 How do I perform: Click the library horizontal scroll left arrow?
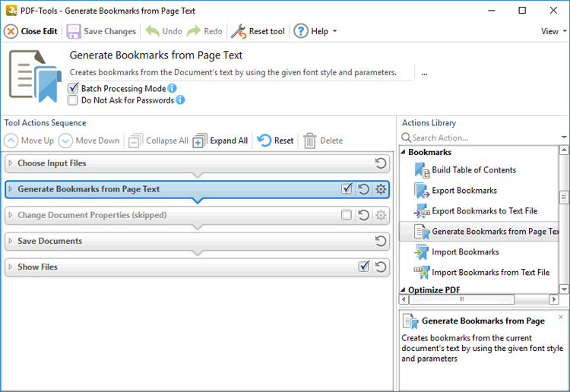pos(404,299)
